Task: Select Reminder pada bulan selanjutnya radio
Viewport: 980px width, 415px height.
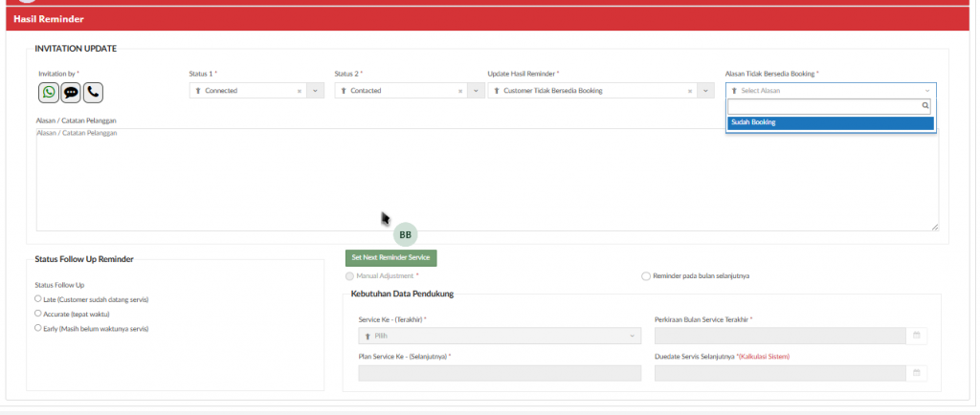Action: click(x=646, y=276)
